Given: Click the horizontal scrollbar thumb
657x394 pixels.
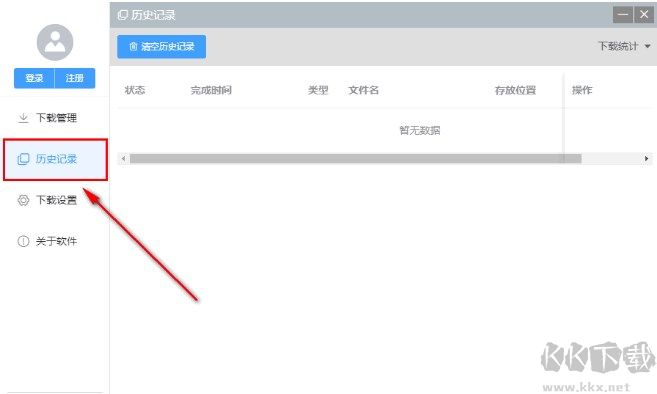Looking at the screenshot, I should pos(355,158).
